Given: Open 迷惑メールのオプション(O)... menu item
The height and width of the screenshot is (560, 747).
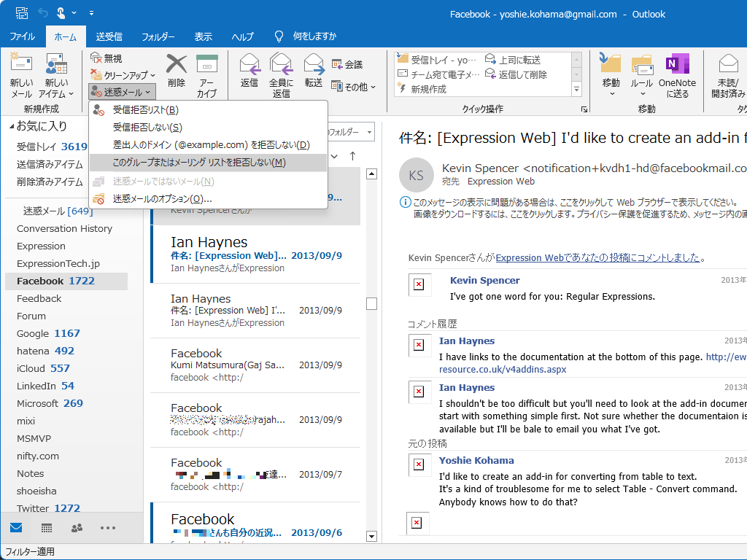Looking at the screenshot, I should [x=208, y=198].
